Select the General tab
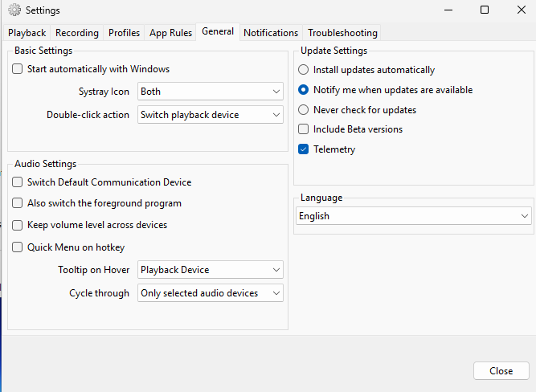Screen dimensions: 536x392 pos(218,31)
